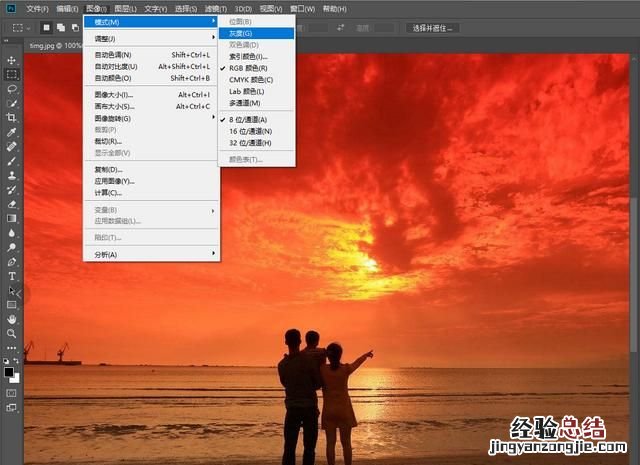Screen dimensions: 640x465
Task: Set bit depth to 16 位/通道(N)
Action: click(250, 131)
